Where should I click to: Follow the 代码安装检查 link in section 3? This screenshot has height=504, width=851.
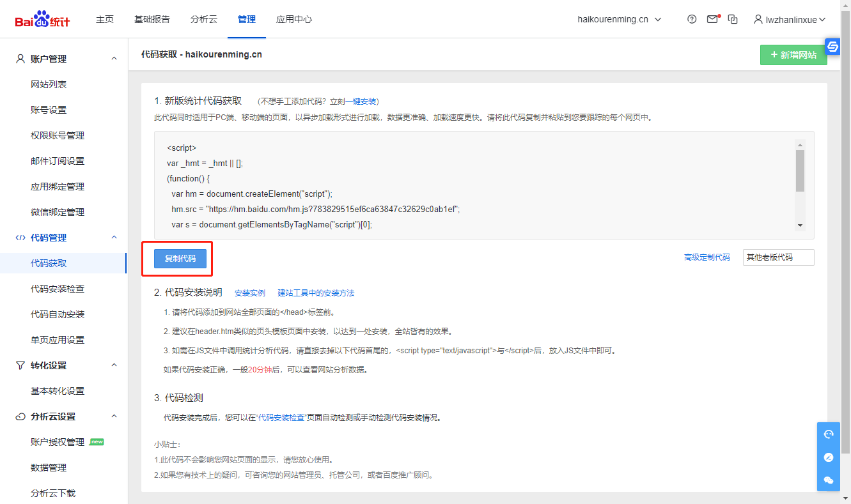point(281,418)
